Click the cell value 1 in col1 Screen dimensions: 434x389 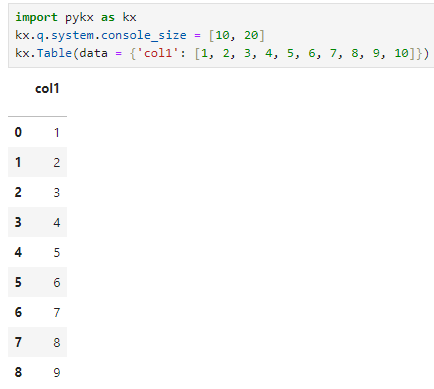point(57,133)
